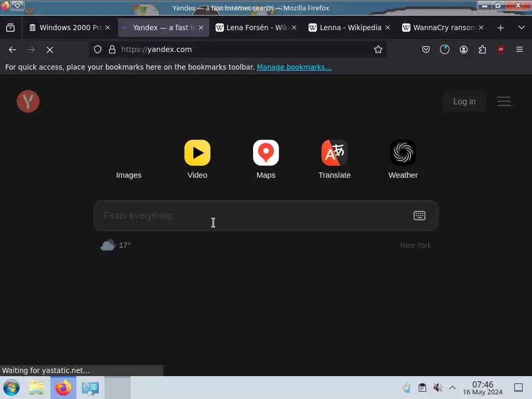Unmute the volume tray icon

[437, 388]
